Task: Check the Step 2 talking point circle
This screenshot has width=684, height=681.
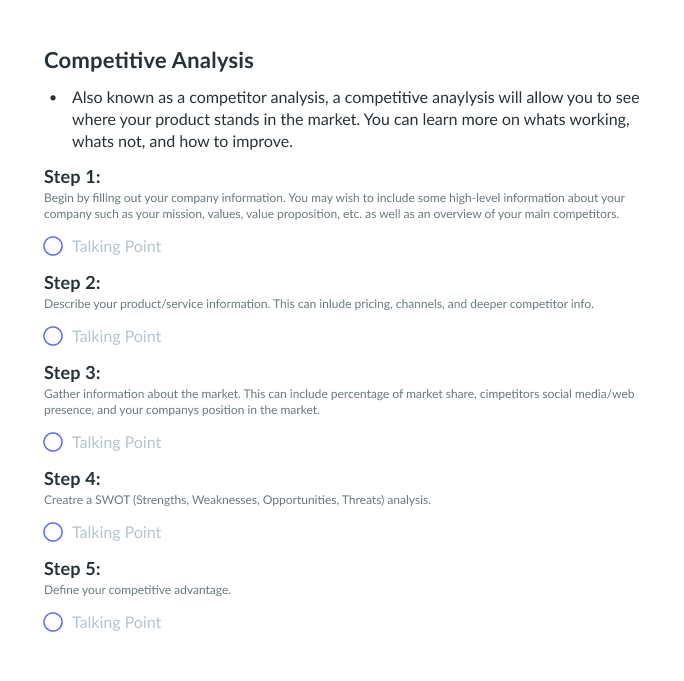Action: point(53,336)
